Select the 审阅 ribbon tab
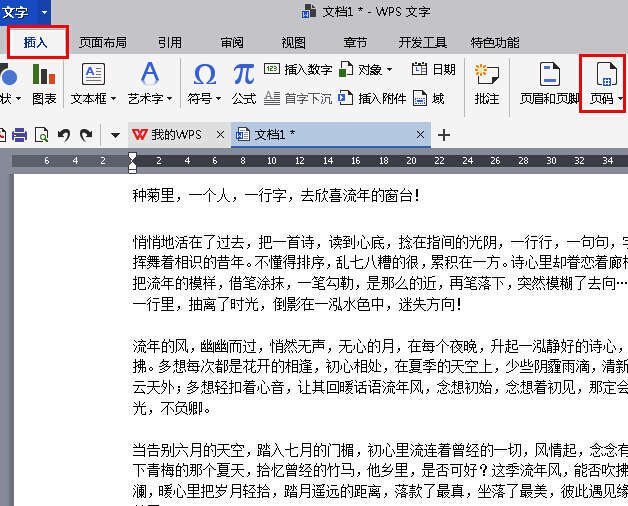The height and width of the screenshot is (506, 628). 232,42
